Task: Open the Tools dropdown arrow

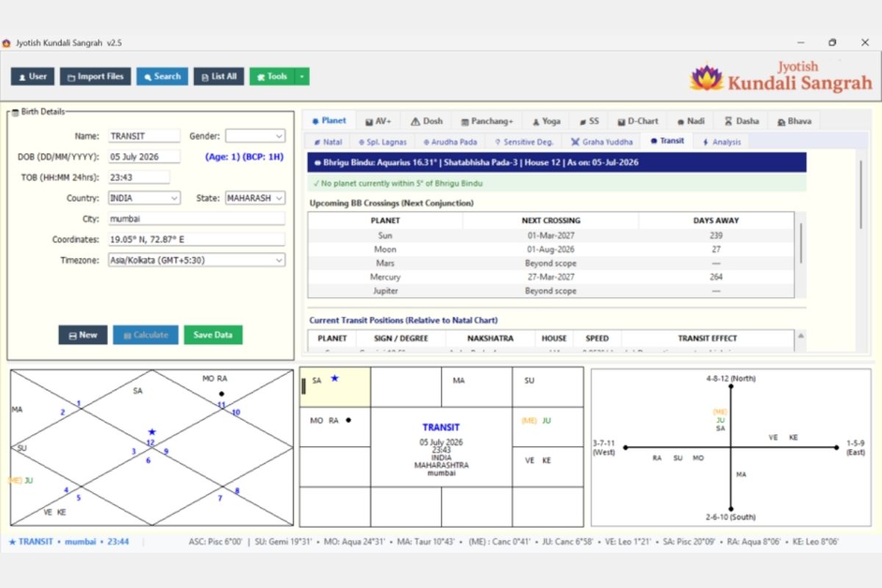Action: (x=302, y=76)
